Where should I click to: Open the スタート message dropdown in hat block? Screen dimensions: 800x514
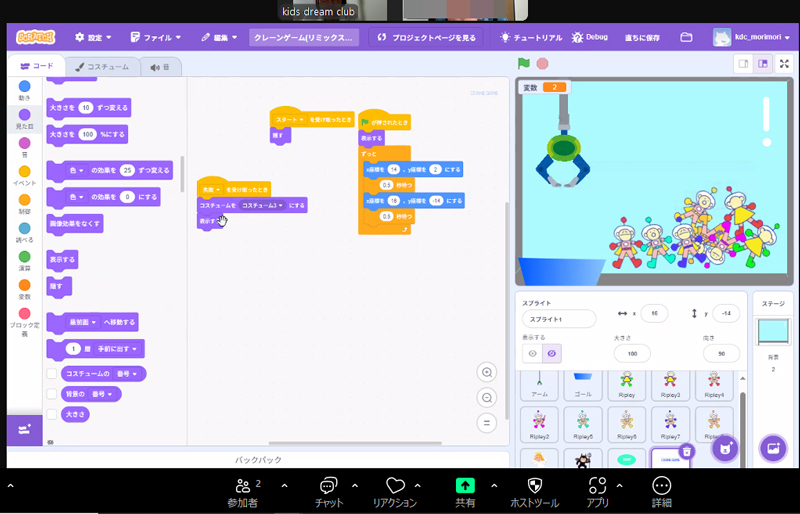coord(290,119)
